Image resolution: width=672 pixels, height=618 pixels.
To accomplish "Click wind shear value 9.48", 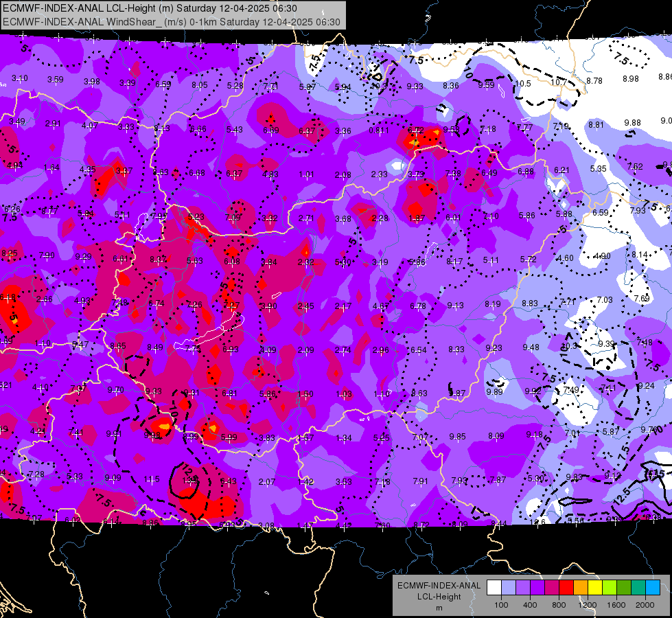I will [531, 347].
